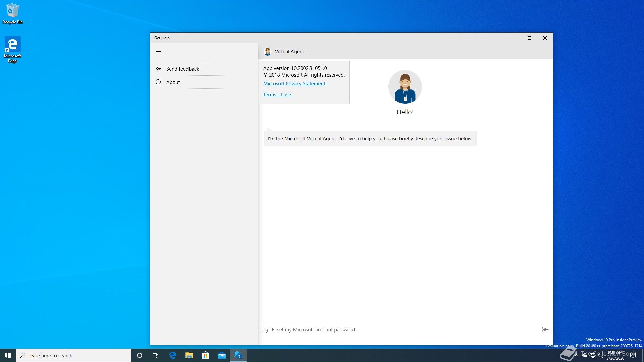Screen dimensions: 644x362
Task: Open the Action Center notifications icon
Action: [x=633, y=355]
